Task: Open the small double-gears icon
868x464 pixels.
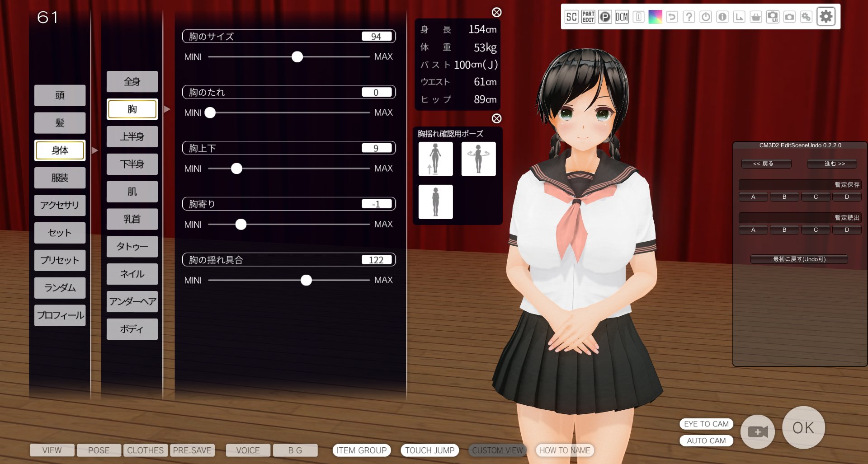Action: point(806,17)
